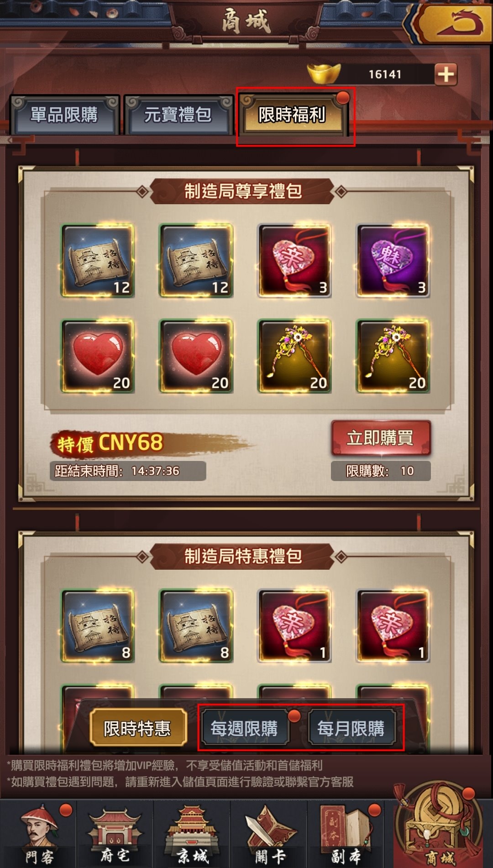
Task: Click 立即購買 buy now button
Action: pos(380,438)
